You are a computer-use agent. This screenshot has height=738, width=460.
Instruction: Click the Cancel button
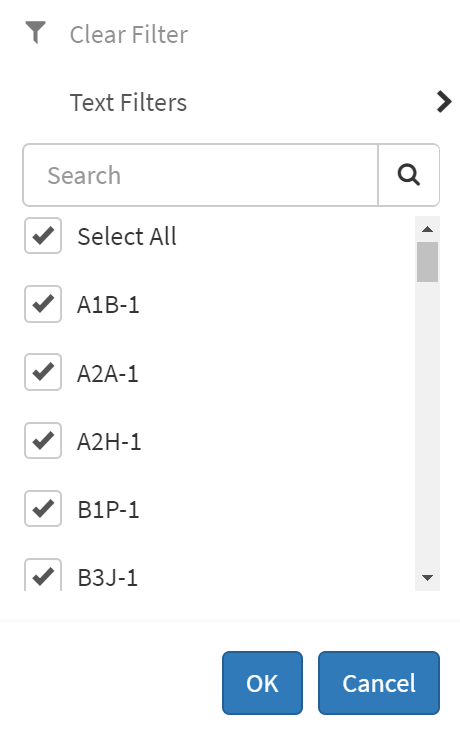pyautogui.click(x=379, y=683)
